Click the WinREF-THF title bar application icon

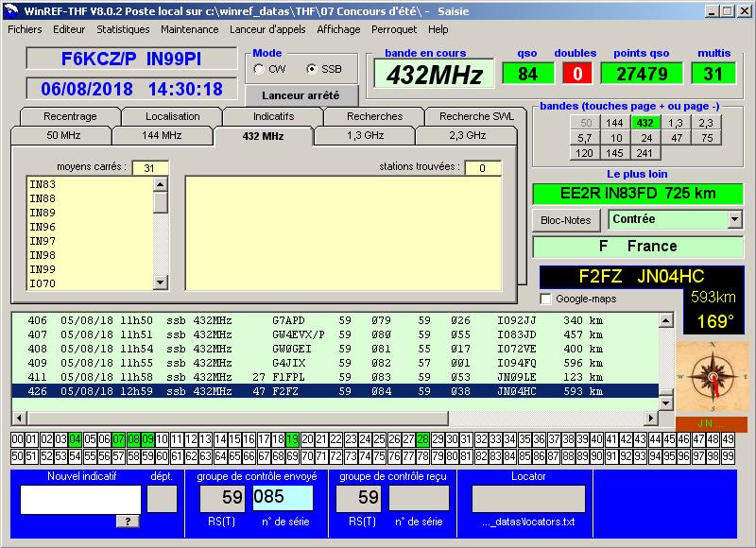12,10
